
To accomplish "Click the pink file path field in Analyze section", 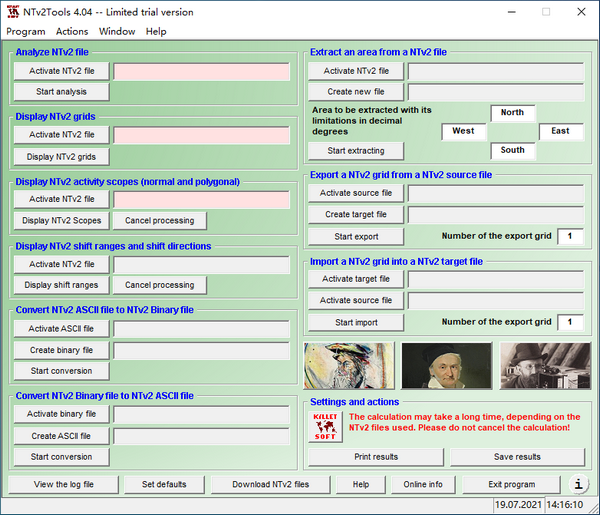I will (x=202, y=72).
